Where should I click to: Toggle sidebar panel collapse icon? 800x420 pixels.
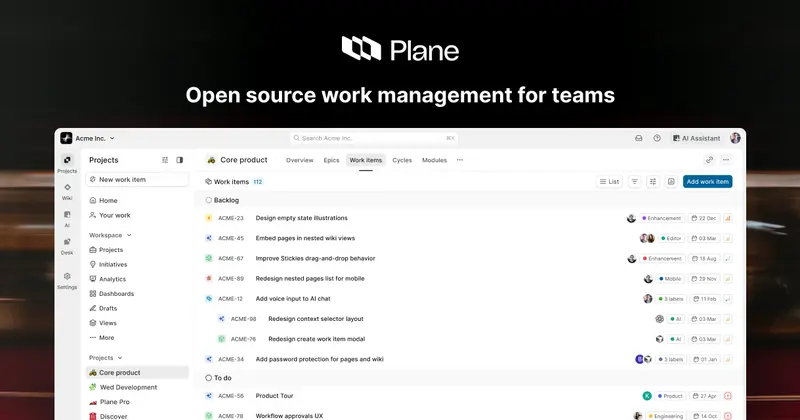tap(180, 160)
